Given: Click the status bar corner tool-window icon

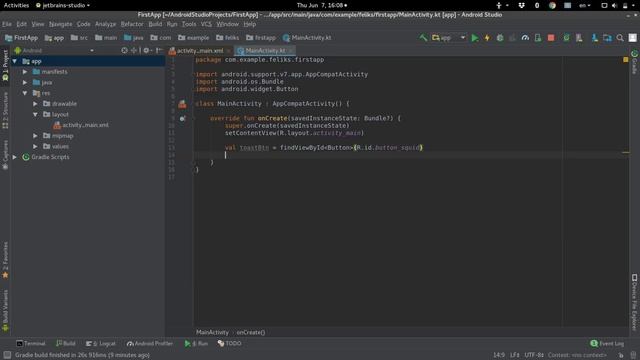Looking at the screenshot, I should coord(7,355).
